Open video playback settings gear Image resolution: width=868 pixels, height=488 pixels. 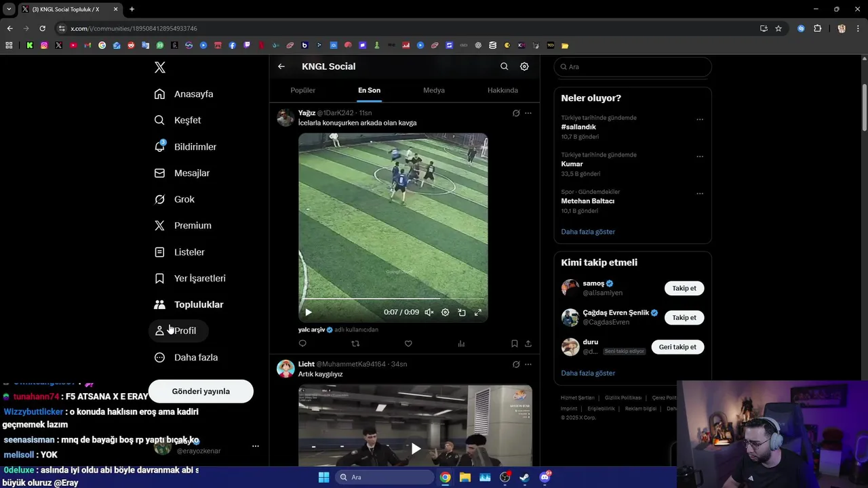click(x=445, y=312)
